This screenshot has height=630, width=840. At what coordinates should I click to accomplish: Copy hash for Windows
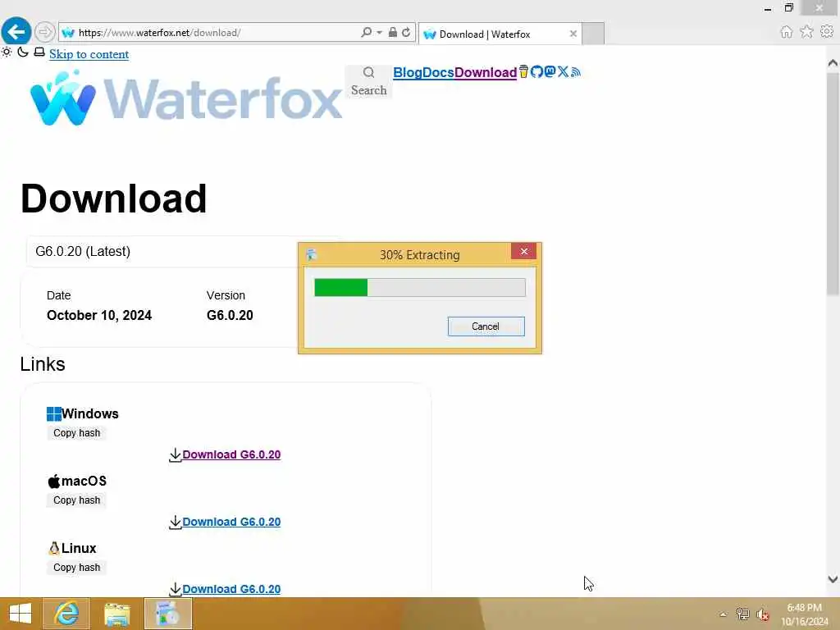coord(76,433)
